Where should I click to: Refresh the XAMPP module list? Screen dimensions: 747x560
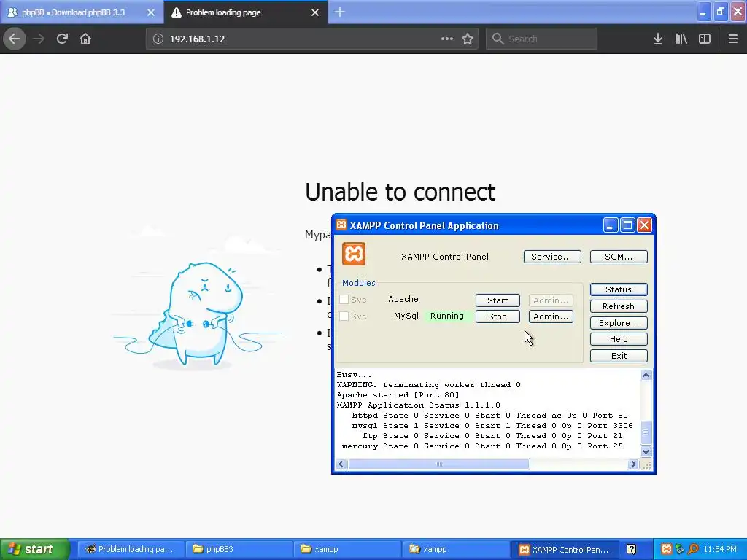click(x=619, y=306)
